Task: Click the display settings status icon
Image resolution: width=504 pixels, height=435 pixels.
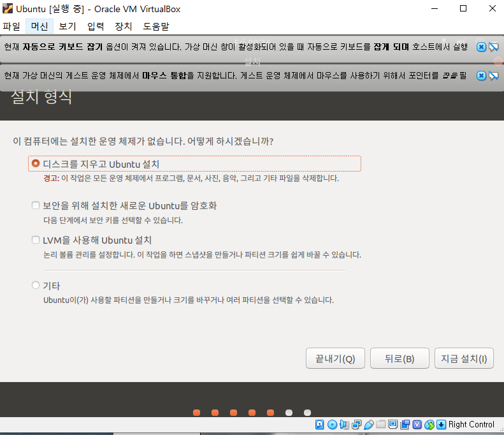Action: (x=392, y=424)
